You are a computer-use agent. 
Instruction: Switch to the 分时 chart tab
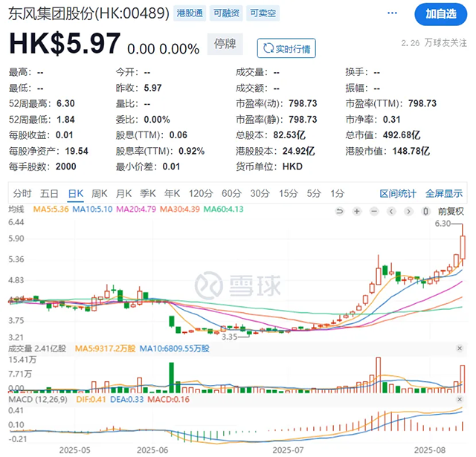[22, 193]
